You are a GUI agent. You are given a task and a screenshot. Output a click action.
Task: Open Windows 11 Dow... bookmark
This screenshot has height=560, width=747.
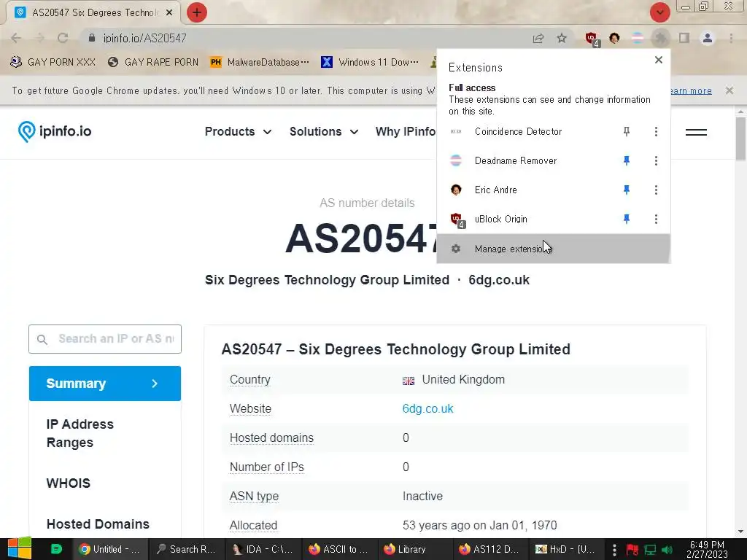370,62
